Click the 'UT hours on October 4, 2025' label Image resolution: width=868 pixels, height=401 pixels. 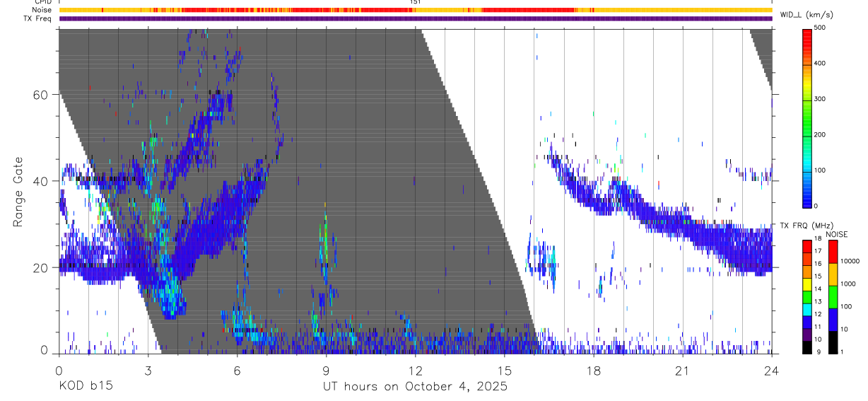(415, 387)
